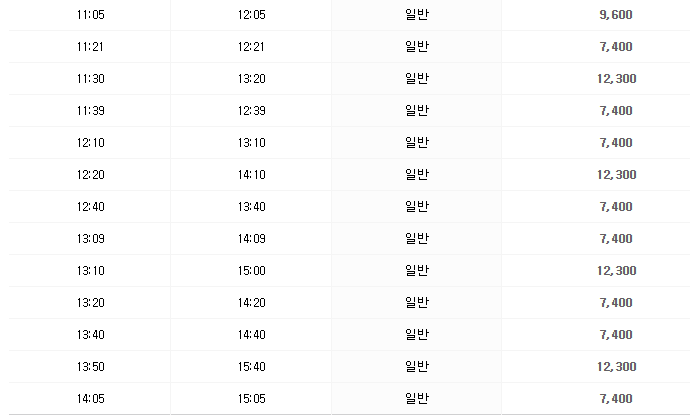Select the 14:20 arrival time
This screenshot has width=690, height=418.
252,303
